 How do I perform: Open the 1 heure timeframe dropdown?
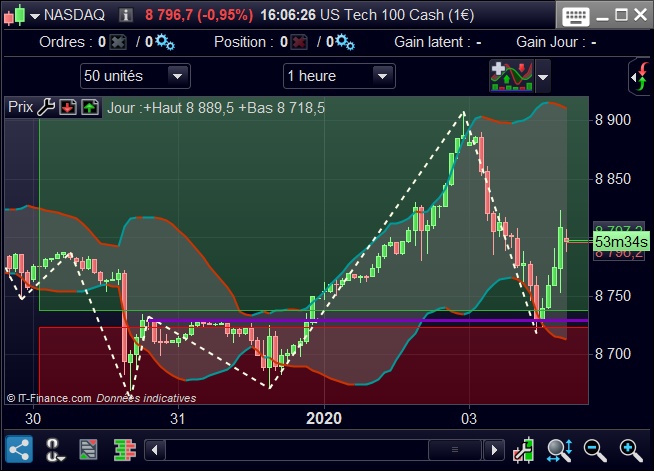(339, 76)
